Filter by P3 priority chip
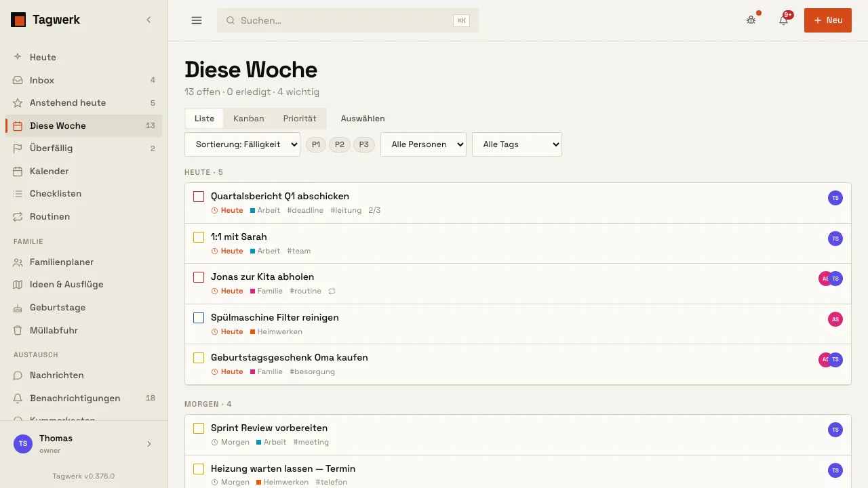 click(364, 144)
